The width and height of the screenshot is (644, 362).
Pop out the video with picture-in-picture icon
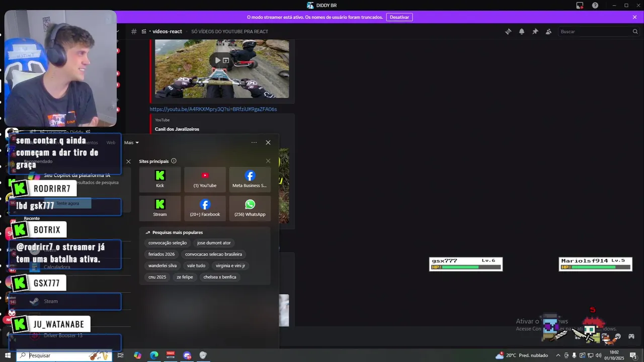226,60
